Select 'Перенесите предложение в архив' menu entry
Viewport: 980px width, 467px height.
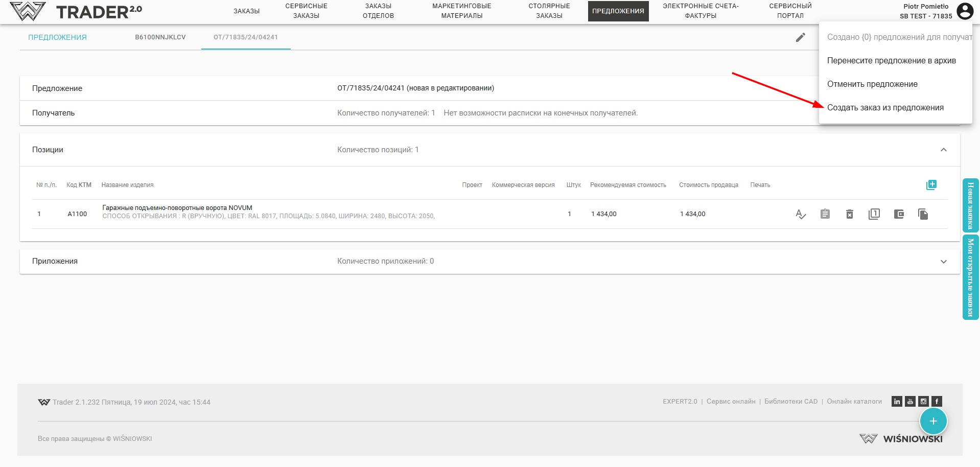coord(891,61)
